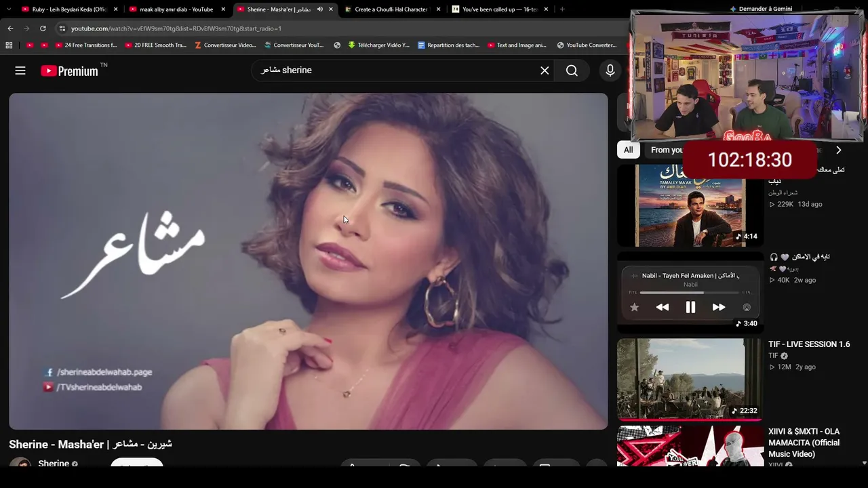Image resolution: width=868 pixels, height=488 pixels.
Task: Clear the search box with the X
Action: click(x=545, y=70)
